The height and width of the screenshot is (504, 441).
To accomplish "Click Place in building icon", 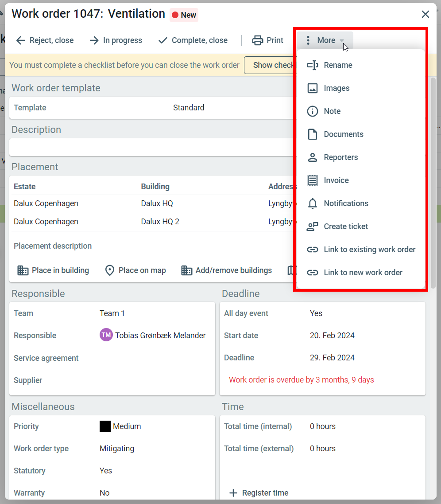I will click(23, 270).
